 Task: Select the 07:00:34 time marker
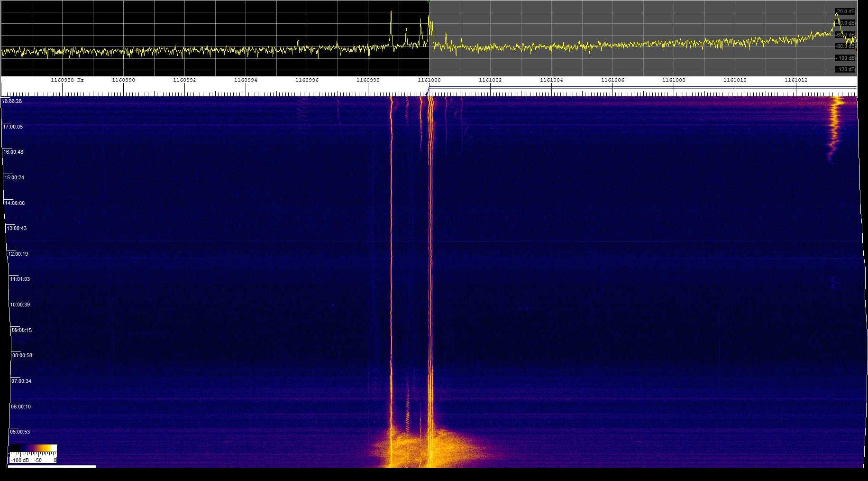coord(21,381)
